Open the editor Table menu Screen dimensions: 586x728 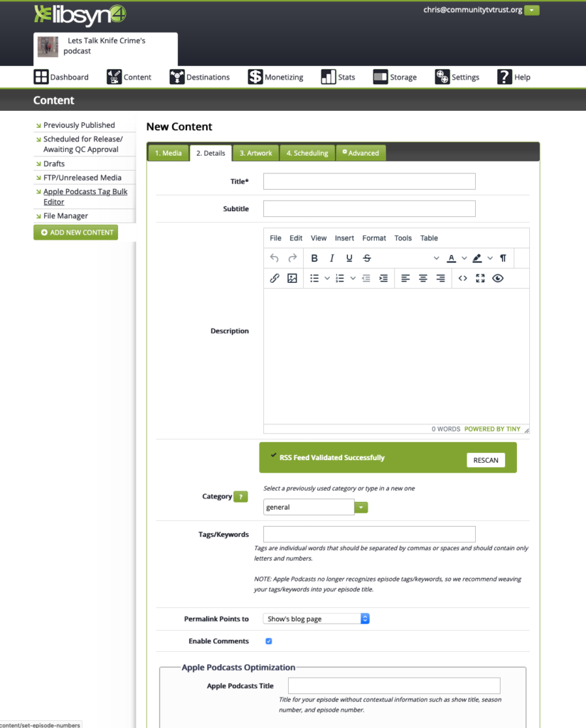[429, 238]
